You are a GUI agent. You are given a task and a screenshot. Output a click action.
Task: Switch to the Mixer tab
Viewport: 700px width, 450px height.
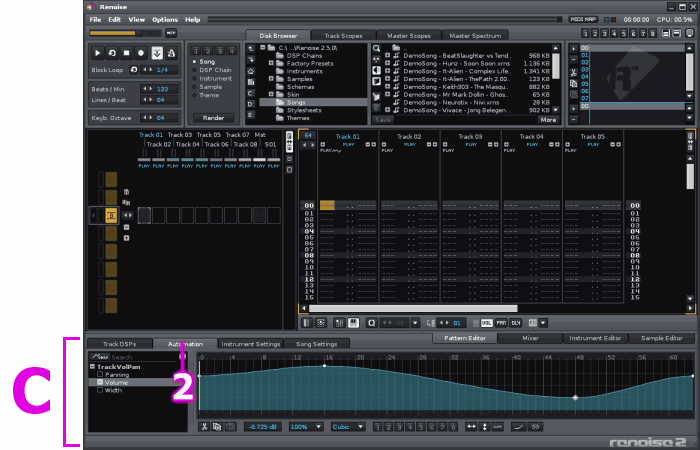530,338
